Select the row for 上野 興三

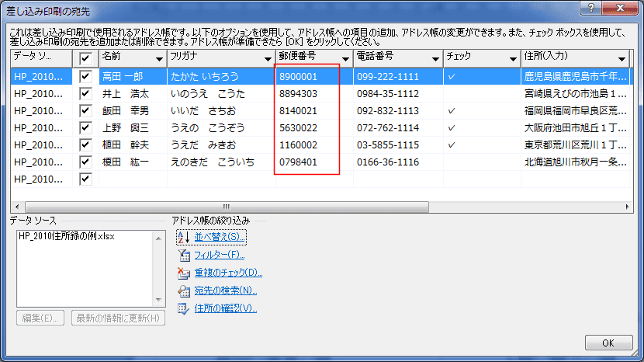tap(124, 127)
